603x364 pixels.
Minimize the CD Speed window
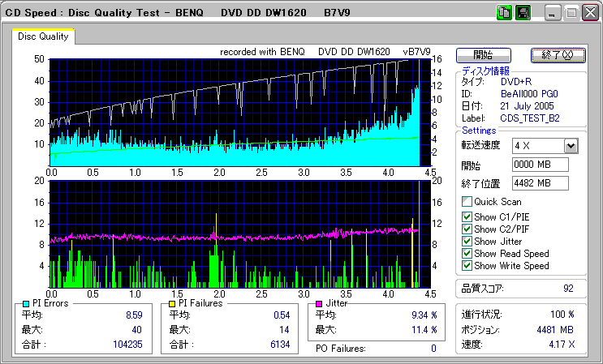[x=553, y=13]
